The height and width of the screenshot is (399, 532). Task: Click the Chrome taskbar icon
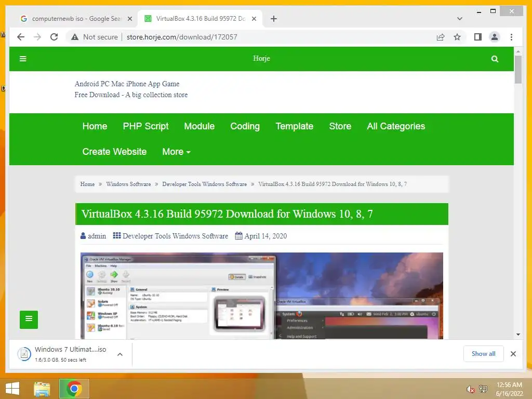[x=74, y=389]
